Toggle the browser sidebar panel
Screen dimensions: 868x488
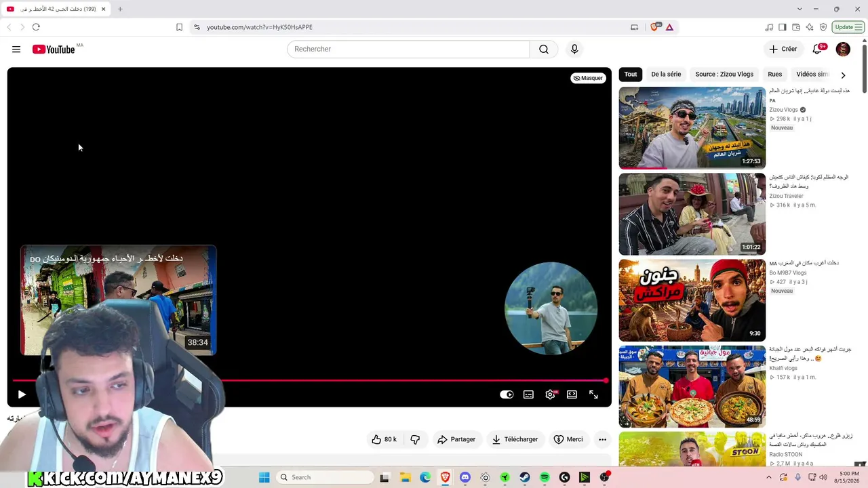pyautogui.click(x=783, y=27)
